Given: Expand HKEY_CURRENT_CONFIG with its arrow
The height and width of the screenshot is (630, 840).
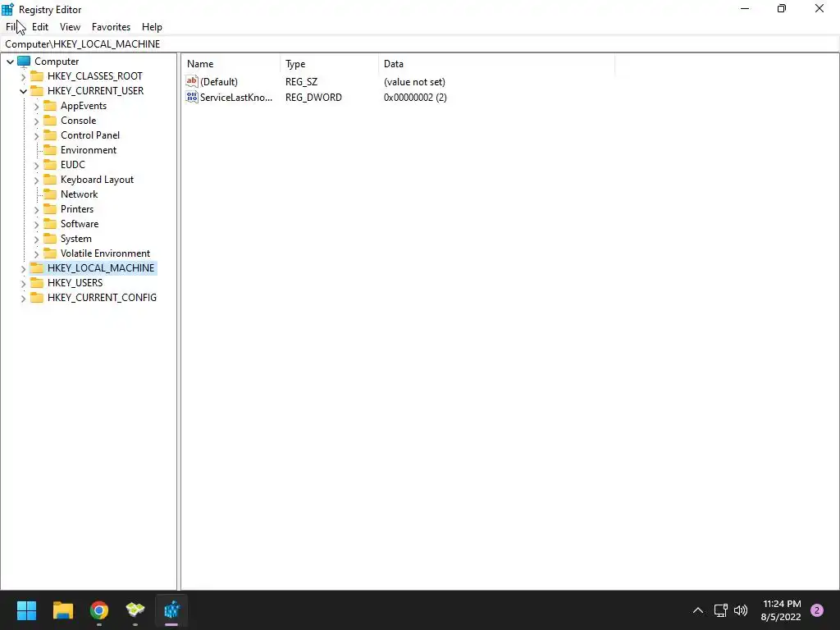Looking at the screenshot, I should coord(23,298).
